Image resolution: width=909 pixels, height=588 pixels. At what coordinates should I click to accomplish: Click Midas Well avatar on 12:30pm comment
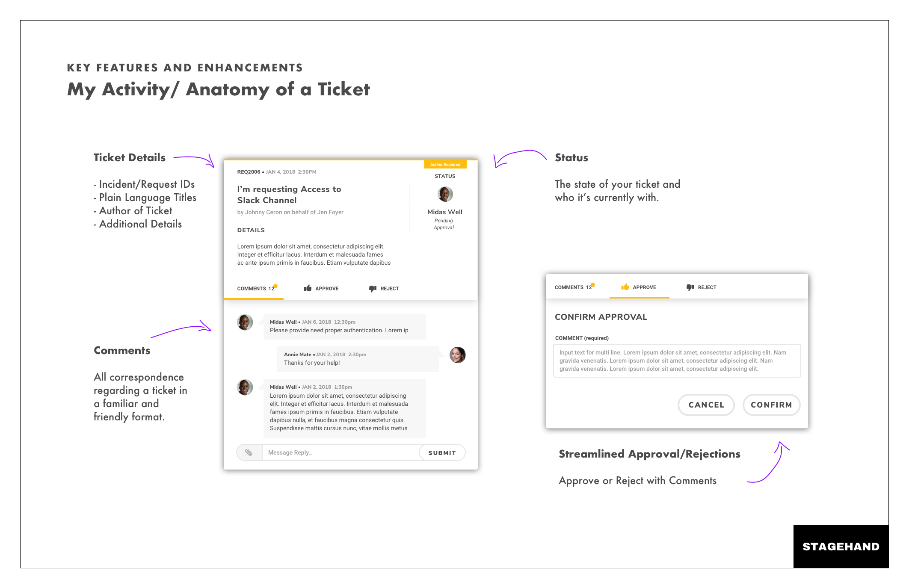[245, 322]
